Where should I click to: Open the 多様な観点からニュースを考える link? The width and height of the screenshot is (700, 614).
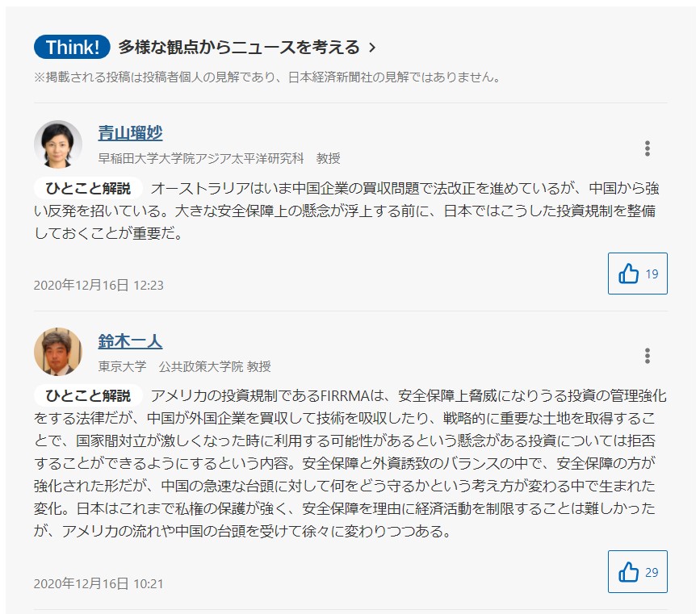(x=239, y=48)
